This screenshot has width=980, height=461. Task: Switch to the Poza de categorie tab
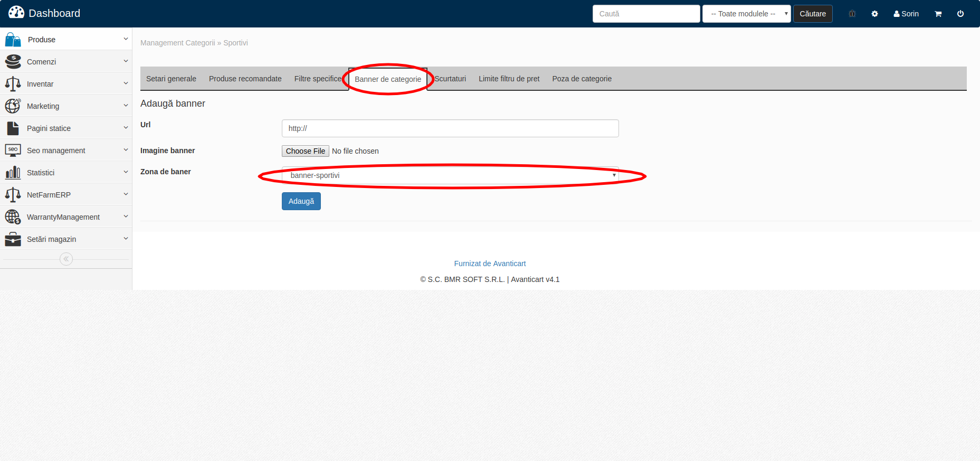582,79
